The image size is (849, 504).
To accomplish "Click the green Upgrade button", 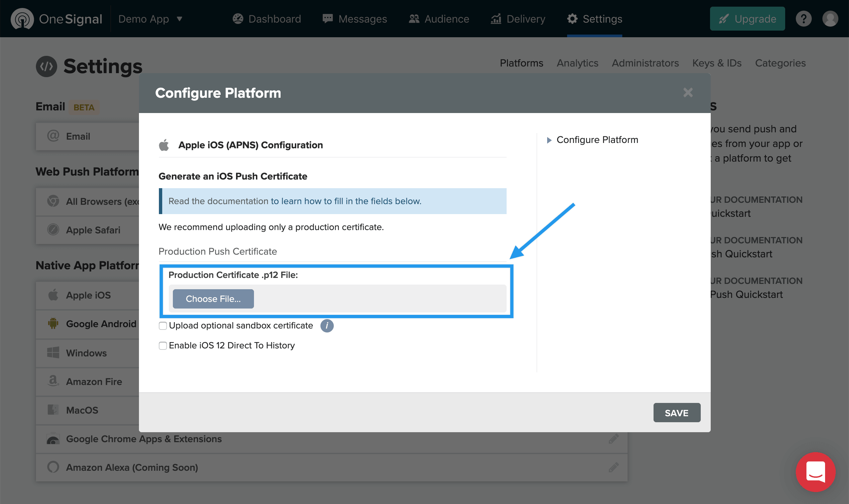I will click(747, 19).
